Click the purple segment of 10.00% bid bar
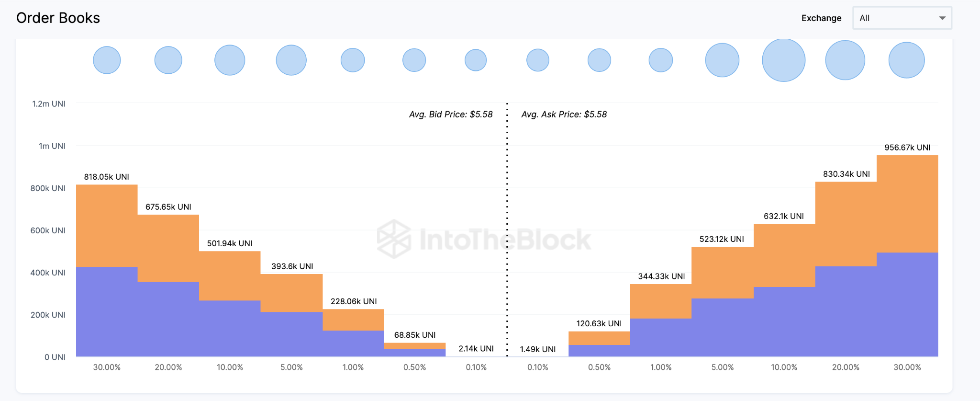The height and width of the screenshot is (401, 980). (230, 328)
